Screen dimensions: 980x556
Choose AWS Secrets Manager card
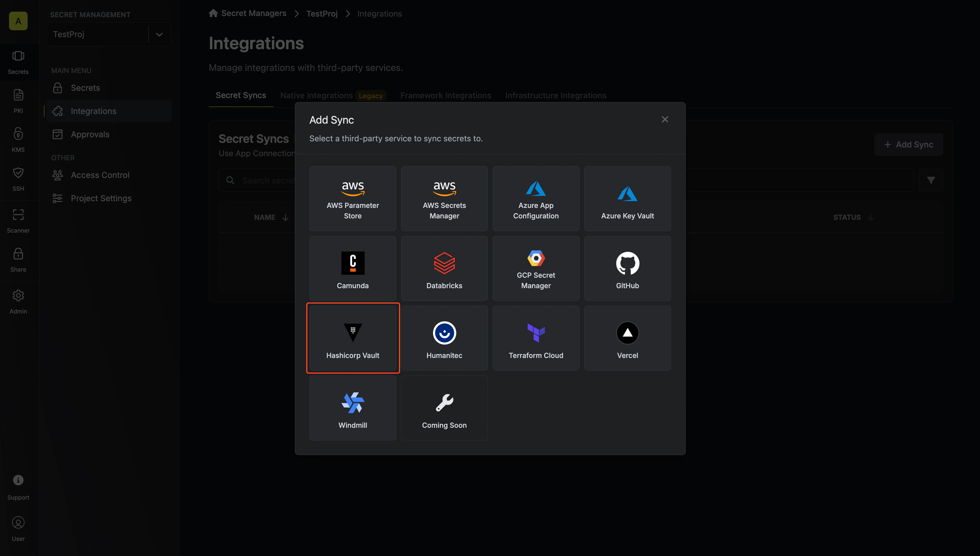[x=444, y=199]
